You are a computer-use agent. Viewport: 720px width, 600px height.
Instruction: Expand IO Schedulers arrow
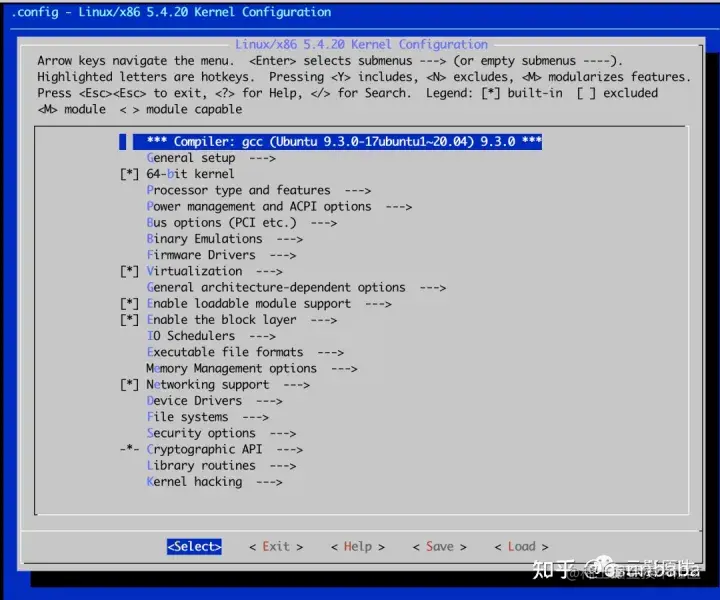263,336
